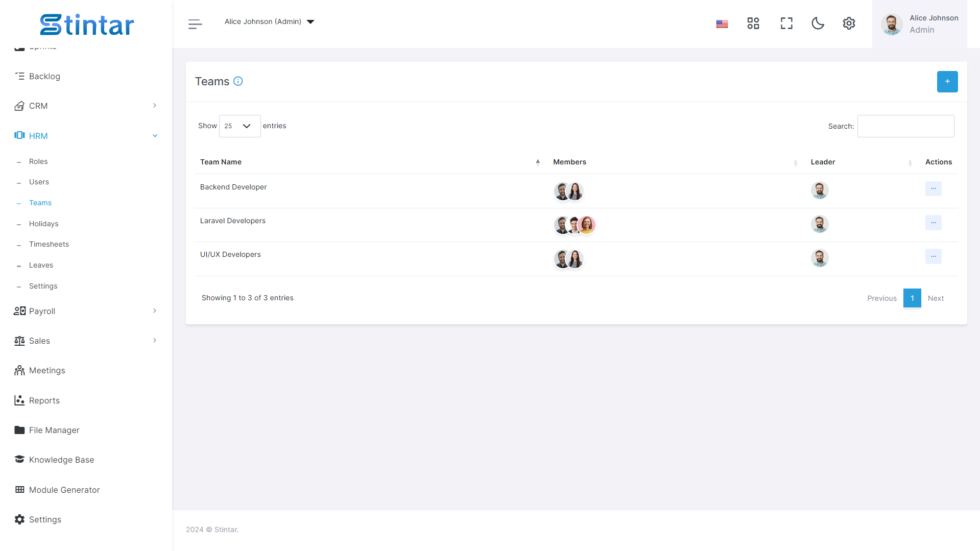Open HRM Settings submenu item
The image size is (980, 551).
coord(43,286)
